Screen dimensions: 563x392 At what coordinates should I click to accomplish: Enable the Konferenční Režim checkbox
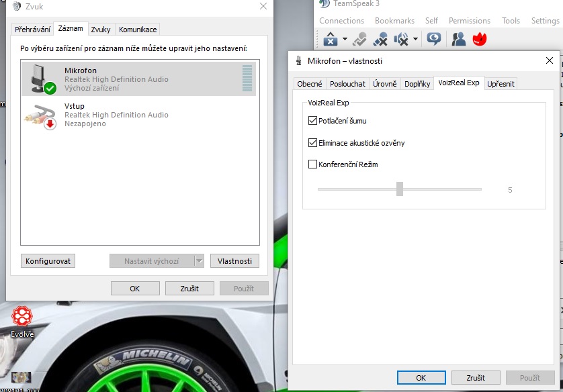(x=312, y=164)
